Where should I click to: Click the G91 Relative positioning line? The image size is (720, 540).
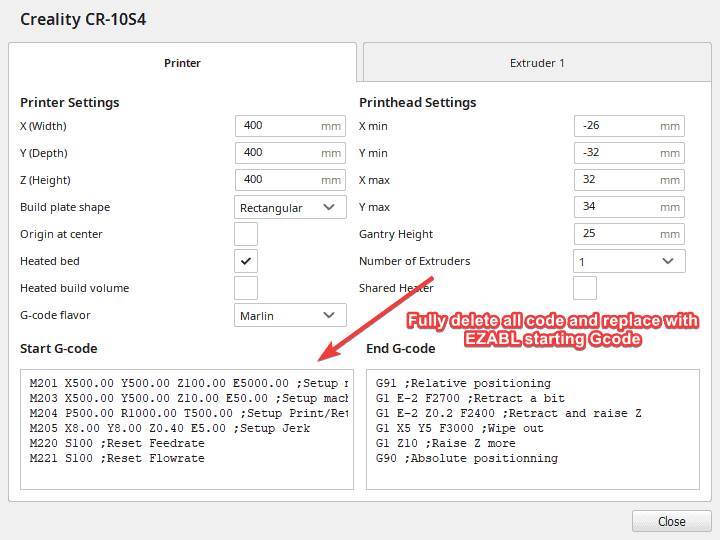coord(463,383)
